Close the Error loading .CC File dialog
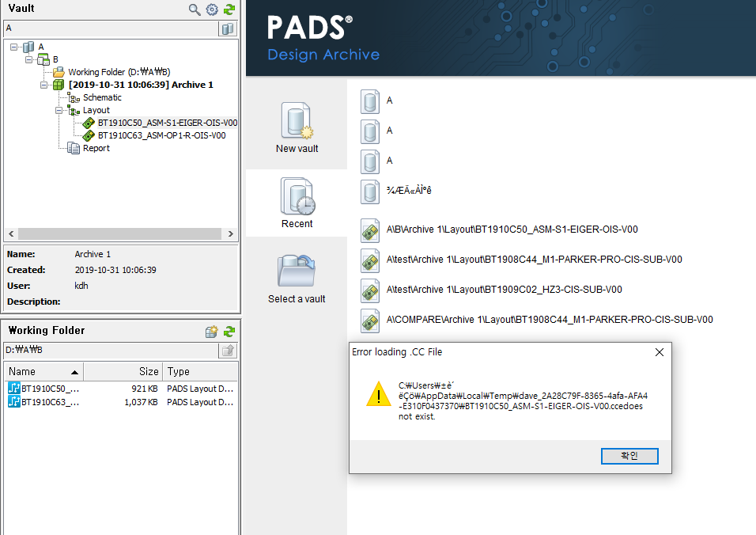 click(x=659, y=352)
